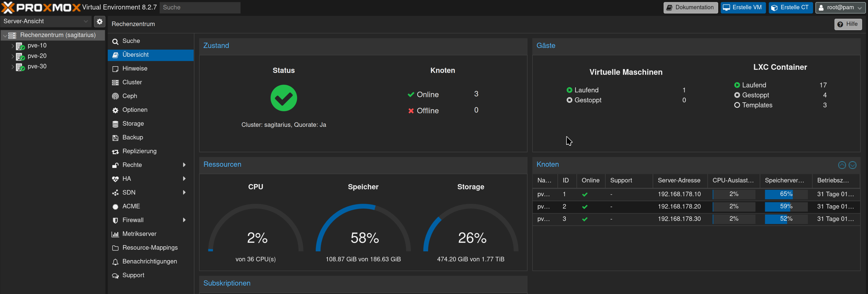Expand the SDN submenu arrow

[184, 192]
